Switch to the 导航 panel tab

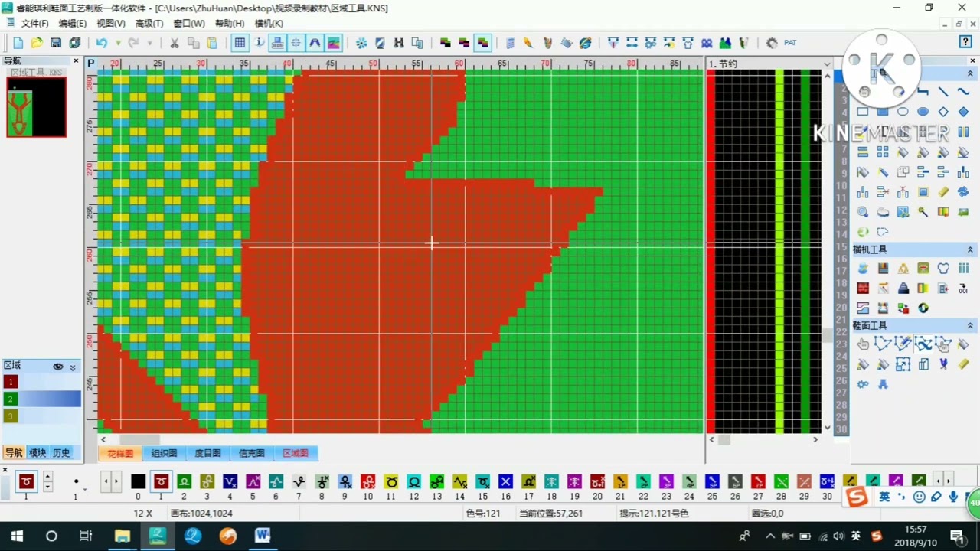pyautogui.click(x=14, y=453)
